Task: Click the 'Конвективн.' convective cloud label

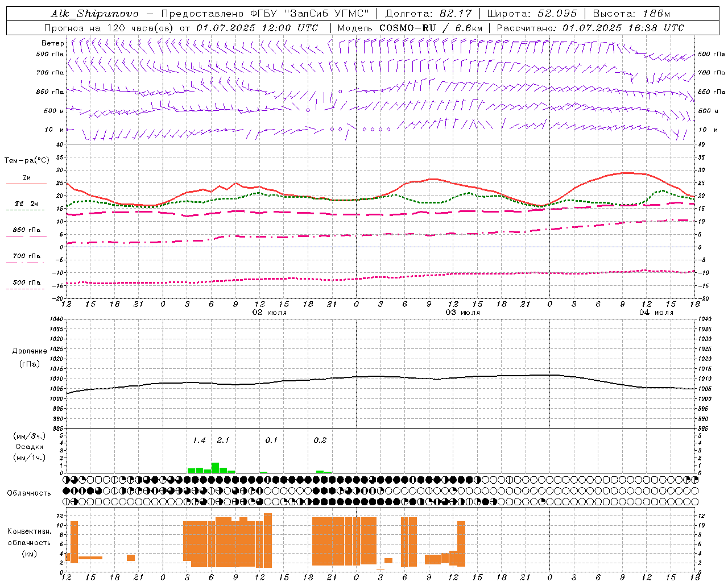Action: [29, 531]
